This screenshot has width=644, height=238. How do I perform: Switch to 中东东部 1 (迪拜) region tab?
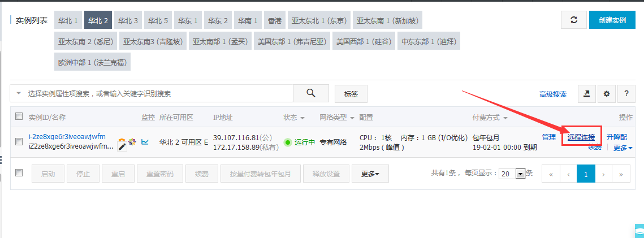[x=429, y=41]
